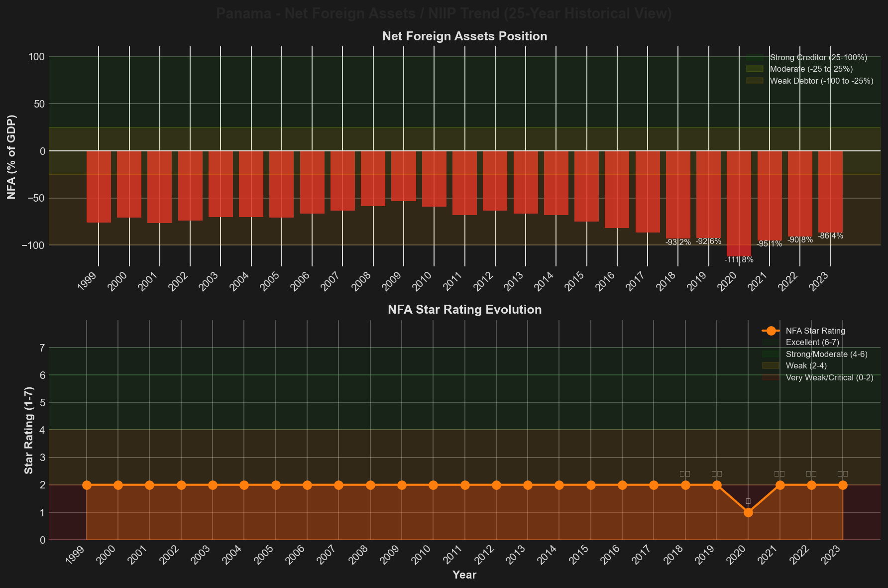Click the -86.4% label on the 2023 bar
The image size is (888, 588).
(x=830, y=236)
